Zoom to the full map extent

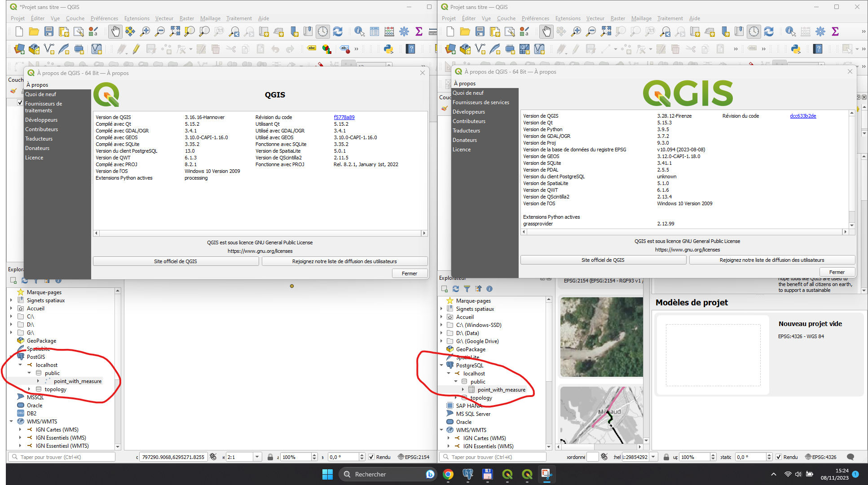pyautogui.click(x=174, y=31)
